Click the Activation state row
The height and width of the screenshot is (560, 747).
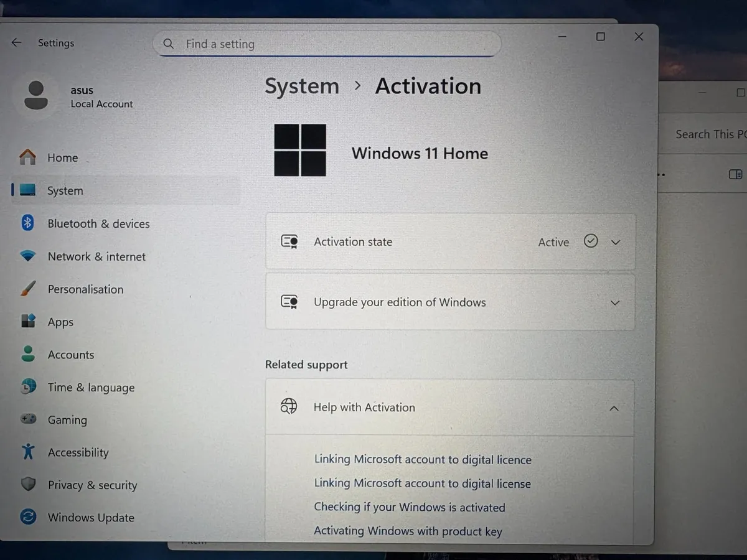pos(450,242)
